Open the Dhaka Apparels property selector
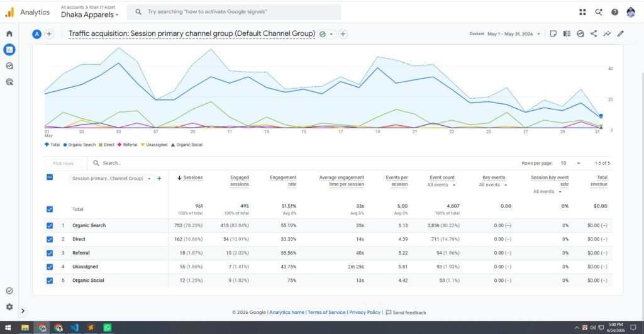This screenshot has height=334, width=644. 89,15
